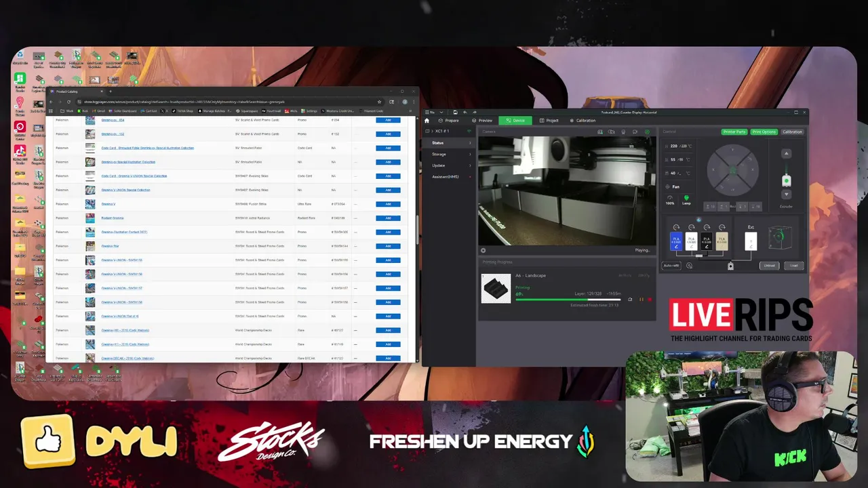Click the home icon in Bambu Studio
Viewport: 868px width, 488px height.
click(x=427, y=121)
